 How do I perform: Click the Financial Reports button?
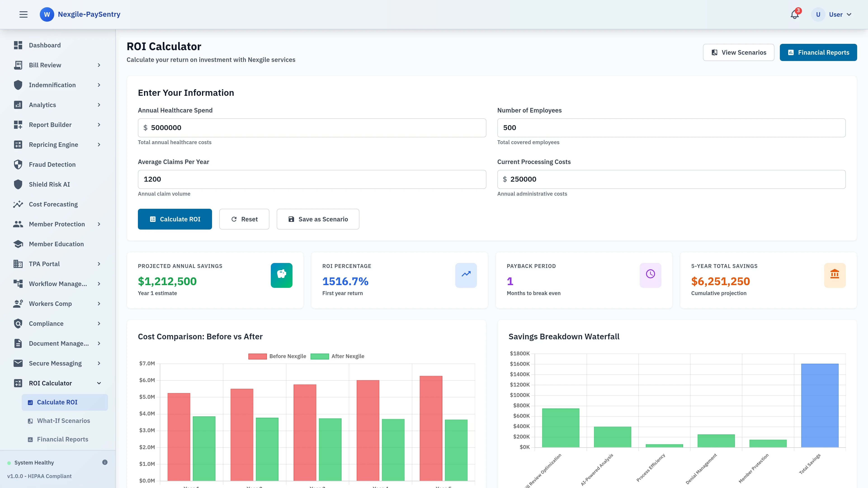pyautogui.click(x=818, y=52)
